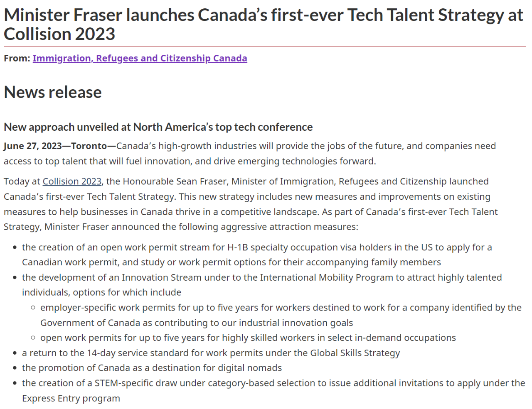This screenshot has height=409, width=532.
Task: Click the 'International Mobility Program' text
Action: [326, 278]
